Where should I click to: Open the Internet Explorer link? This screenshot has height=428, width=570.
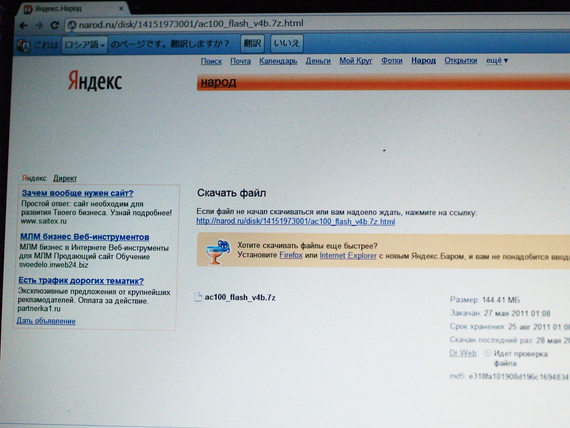348,256
